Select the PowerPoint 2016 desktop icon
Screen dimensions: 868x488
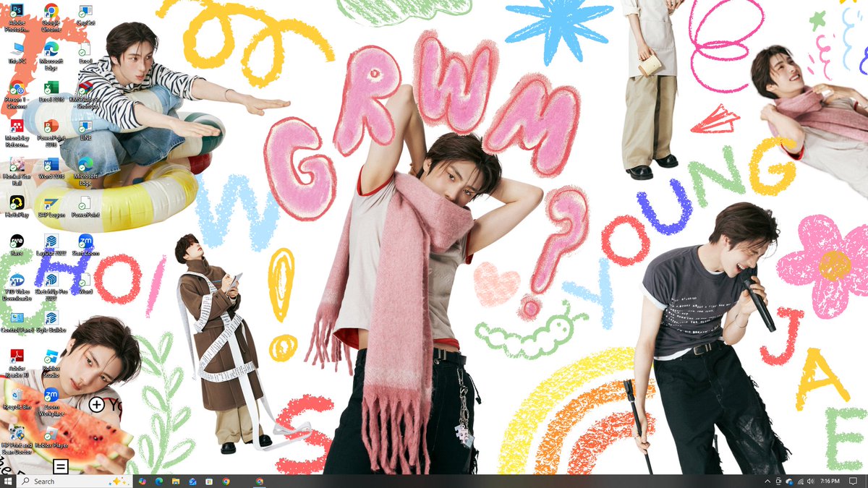point(51,133)
